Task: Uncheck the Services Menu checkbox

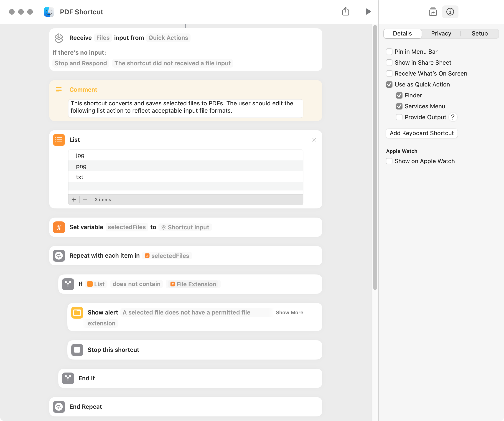Action: pyautogui.click(x=399, y=106)
